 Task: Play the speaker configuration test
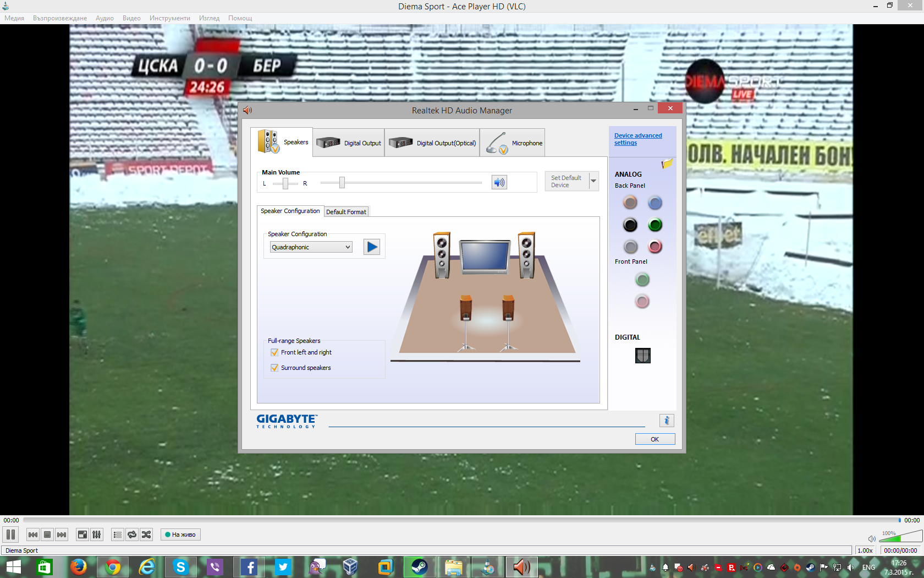click(x=372, y=247)
